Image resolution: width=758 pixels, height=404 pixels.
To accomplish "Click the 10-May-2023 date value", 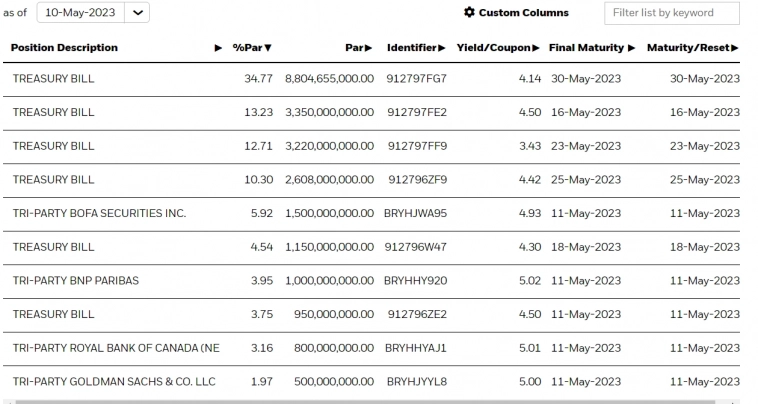I will [x=80, y=13].
